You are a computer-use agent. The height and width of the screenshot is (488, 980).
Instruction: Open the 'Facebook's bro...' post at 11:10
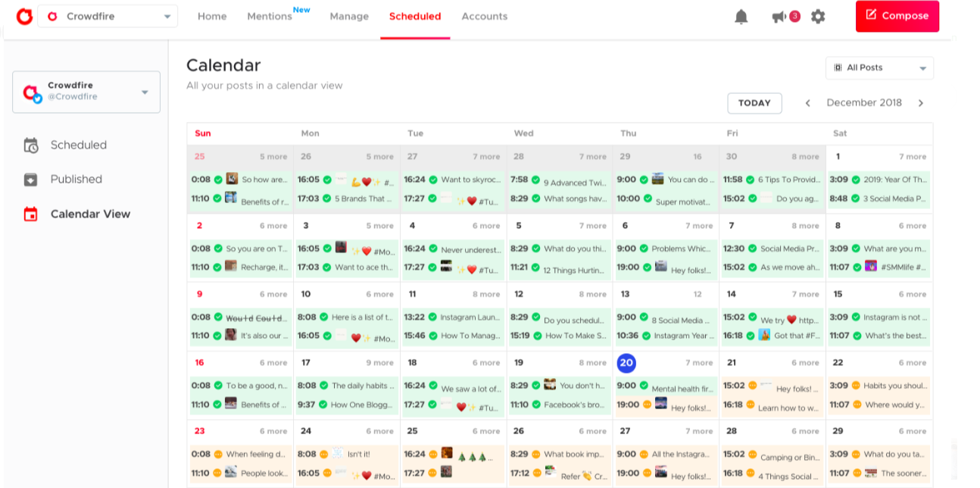pos(560,405)
